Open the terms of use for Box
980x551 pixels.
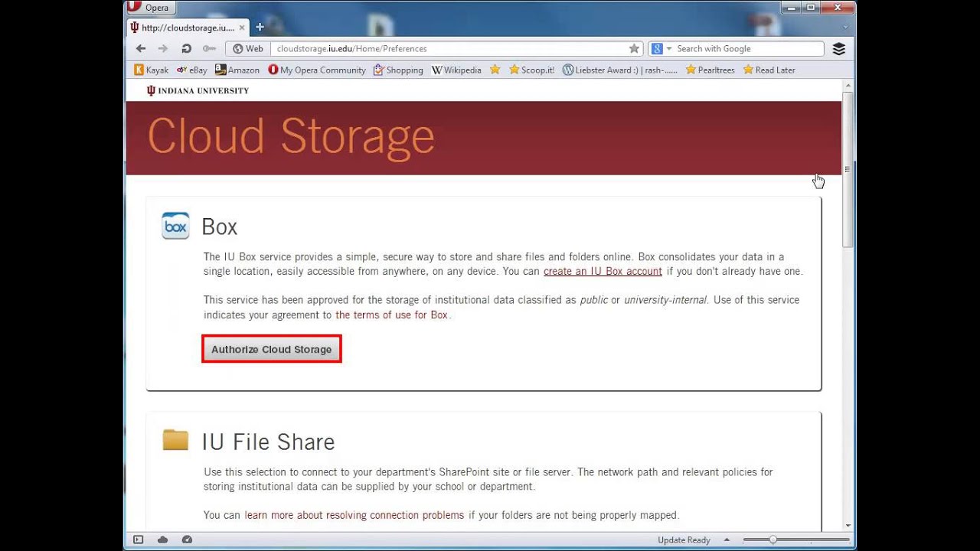coord(391,315)
